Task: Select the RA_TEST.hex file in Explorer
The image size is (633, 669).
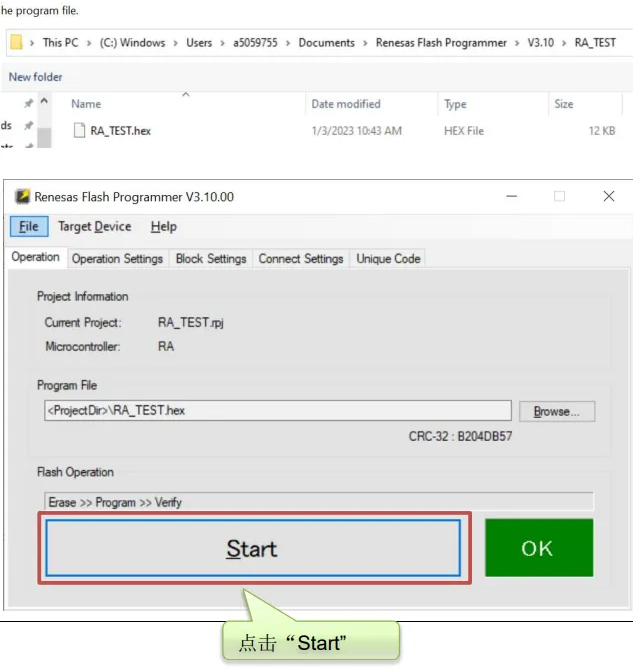Action: [x=121, y=131]
